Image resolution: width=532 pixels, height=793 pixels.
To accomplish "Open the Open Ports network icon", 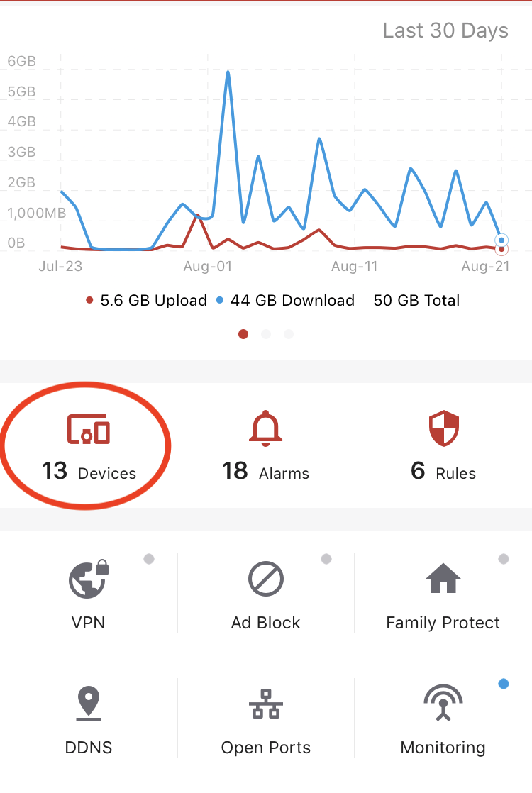I will pos(266,704).
